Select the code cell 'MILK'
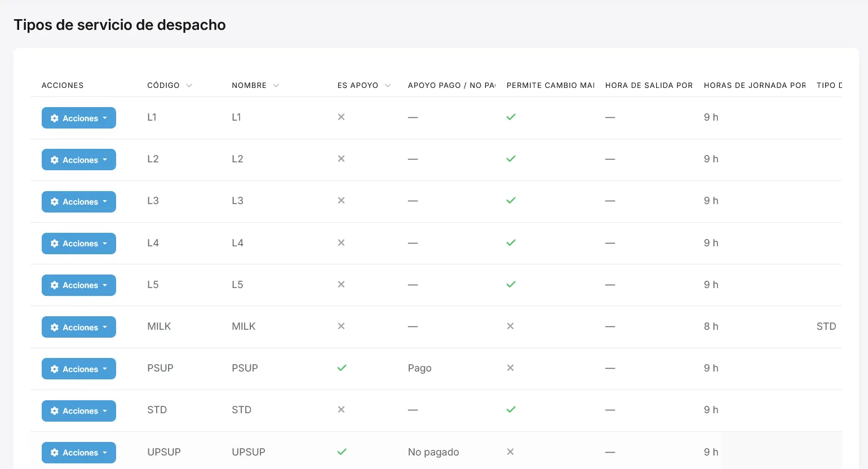The image size is (868, 469). [x=159, y=326]
